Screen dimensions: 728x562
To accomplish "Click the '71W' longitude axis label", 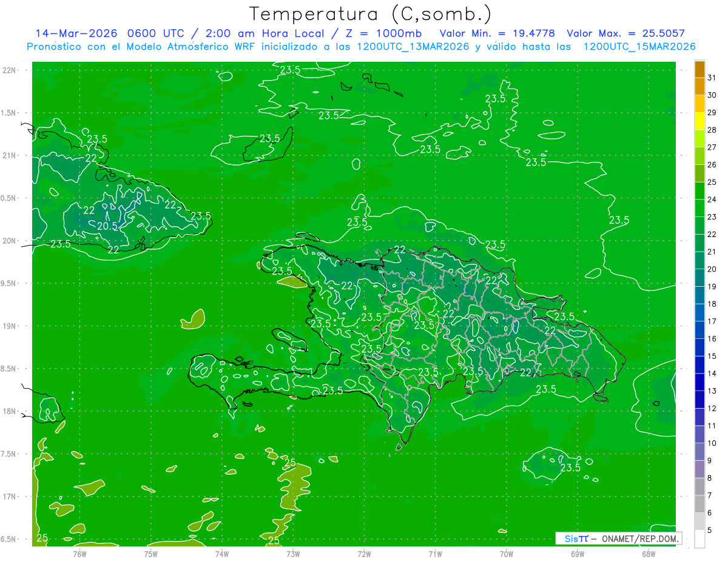I will (x=435, y=554).
